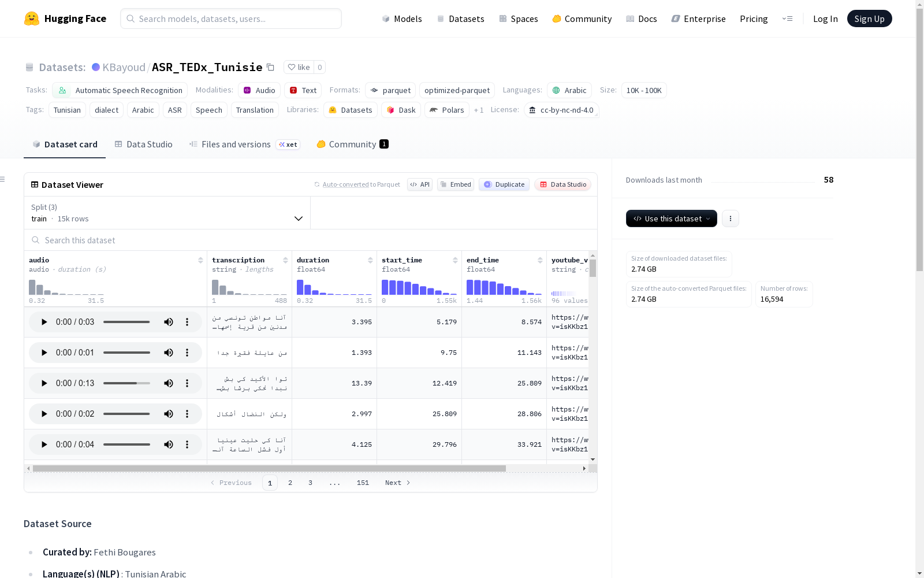Switch to the Data Studio tab
Image resolution: width=924 pixels, height=578 pixels.
(x=143, y=144)
